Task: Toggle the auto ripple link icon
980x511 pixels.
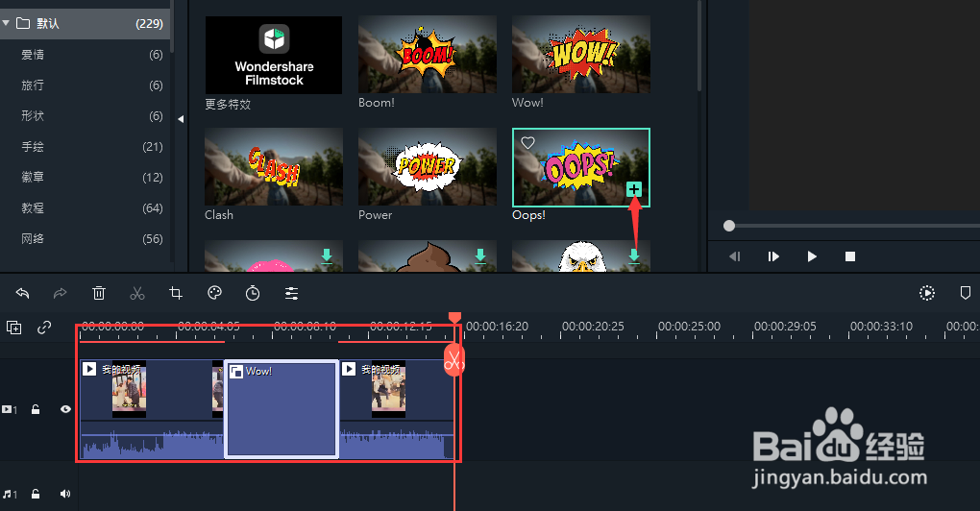Action: coord(44,328)
